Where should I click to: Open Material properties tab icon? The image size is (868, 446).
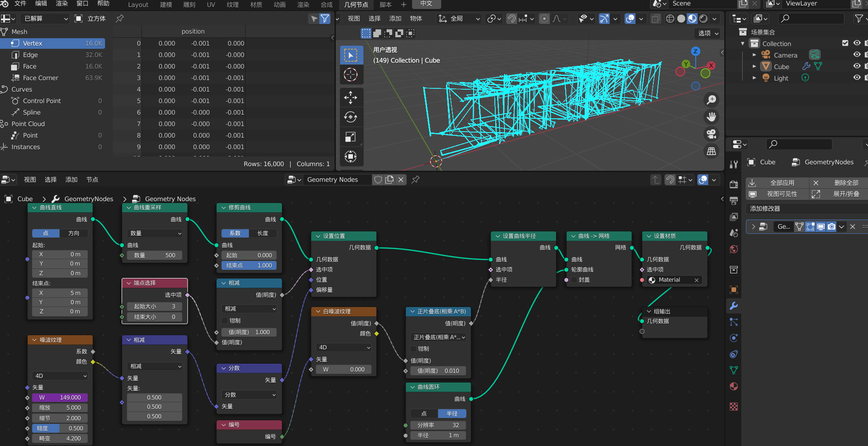tap(734, 386)
